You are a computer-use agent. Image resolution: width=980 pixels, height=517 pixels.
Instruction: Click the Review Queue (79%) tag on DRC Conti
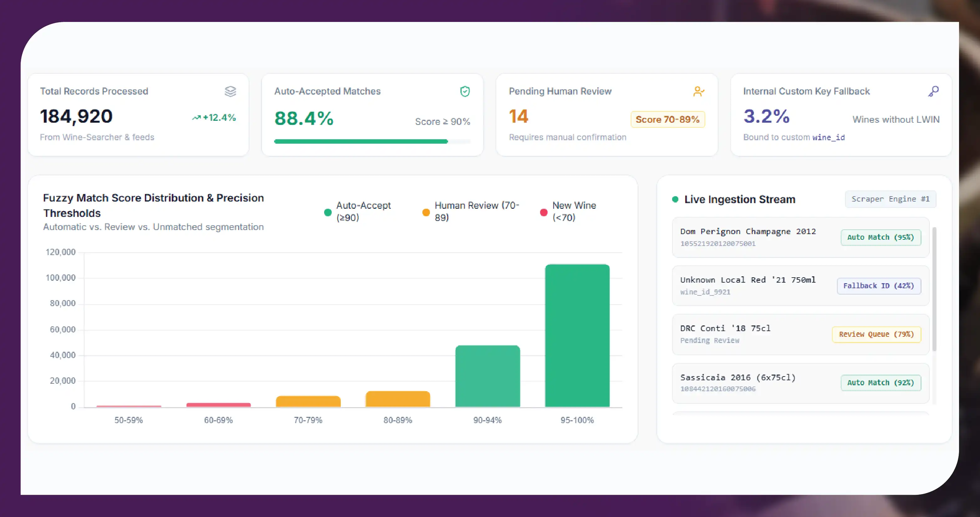pos(876,335)
